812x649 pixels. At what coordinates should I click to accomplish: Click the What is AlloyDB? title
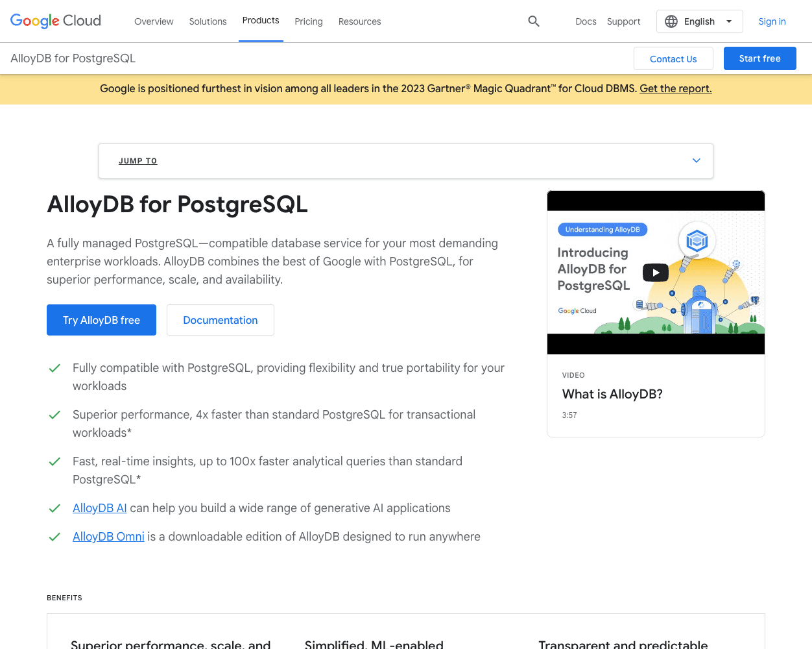tap(612, 394)
